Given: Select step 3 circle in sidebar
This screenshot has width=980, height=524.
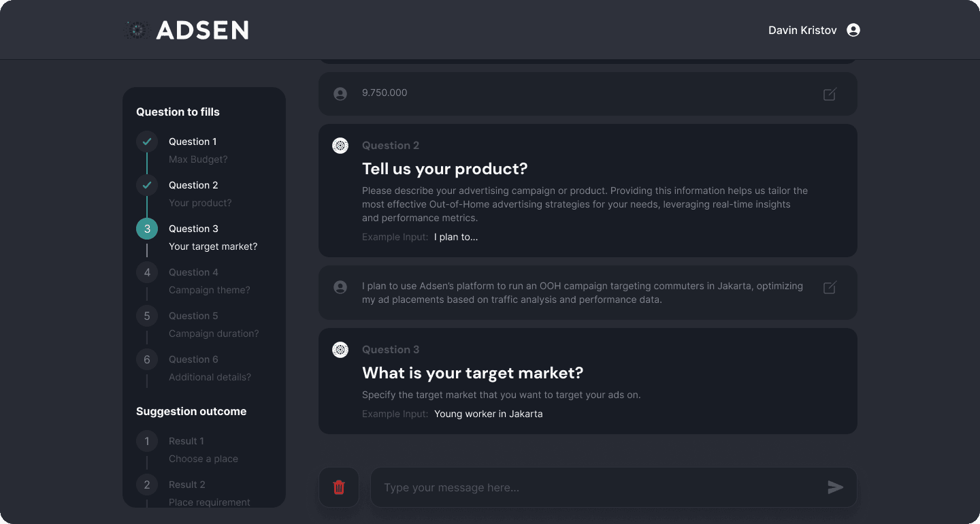Looking at the screenshot, I should pyautogui.click(x=147, y=229).
